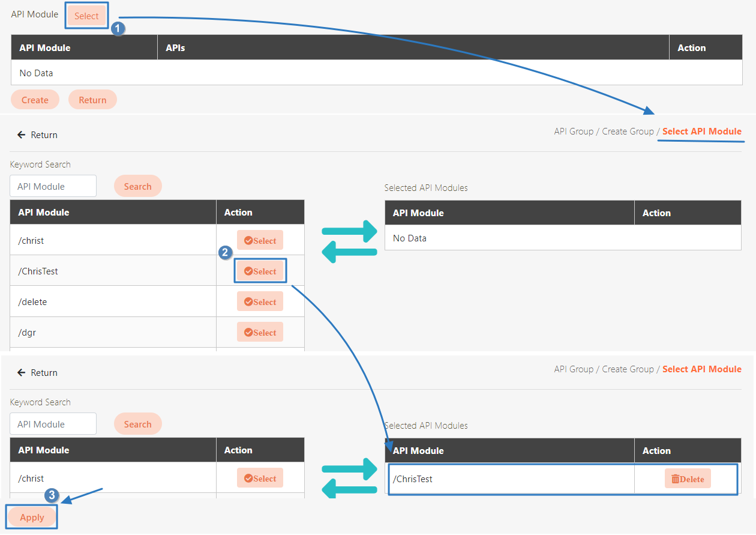Select the /ChrisTest API module

click(260, 271)
